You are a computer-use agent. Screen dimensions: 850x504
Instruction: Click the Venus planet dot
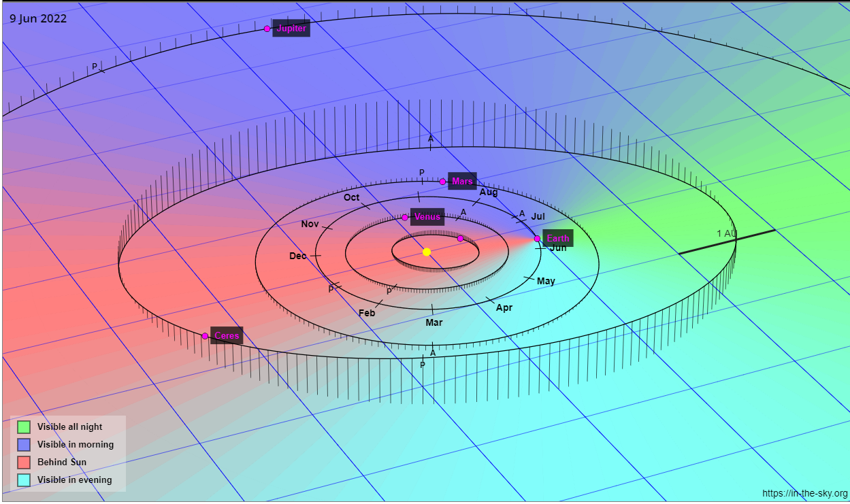(405, 218)
